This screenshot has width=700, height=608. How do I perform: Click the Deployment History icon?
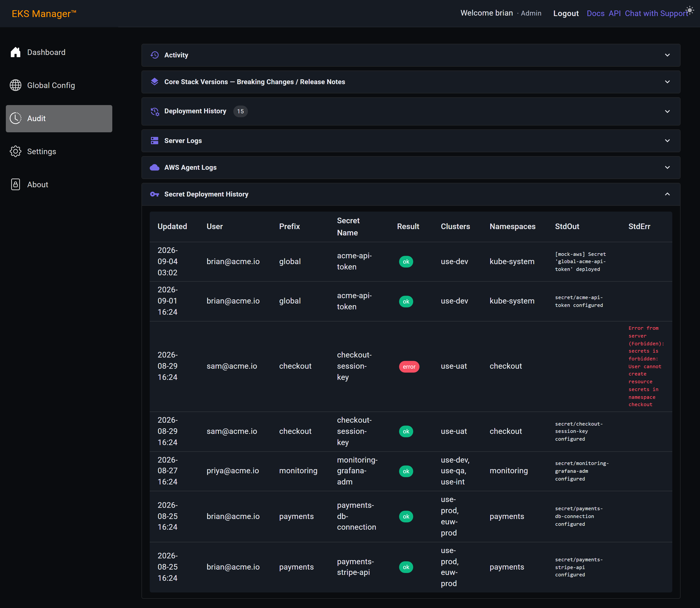click(x=155, y=111)
